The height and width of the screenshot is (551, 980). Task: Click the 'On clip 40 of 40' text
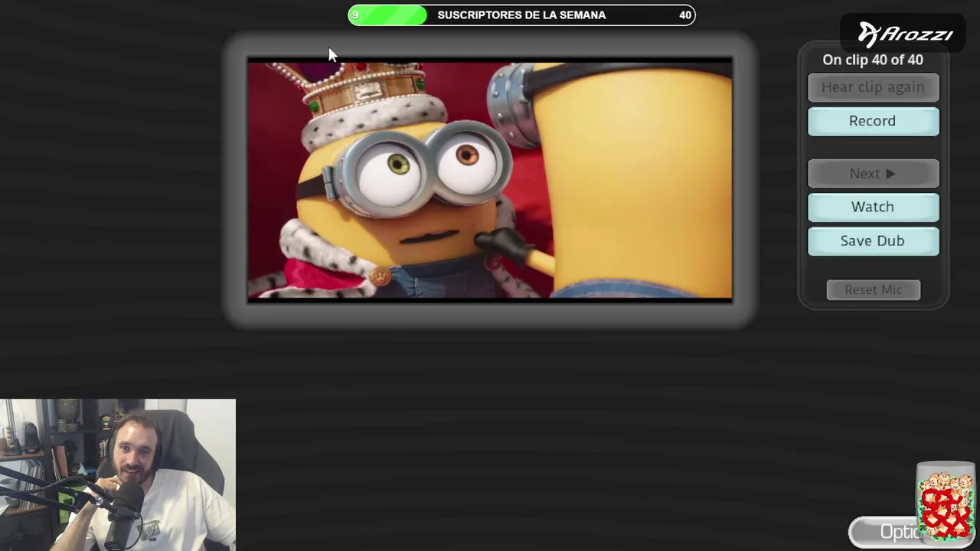(873, 60)
